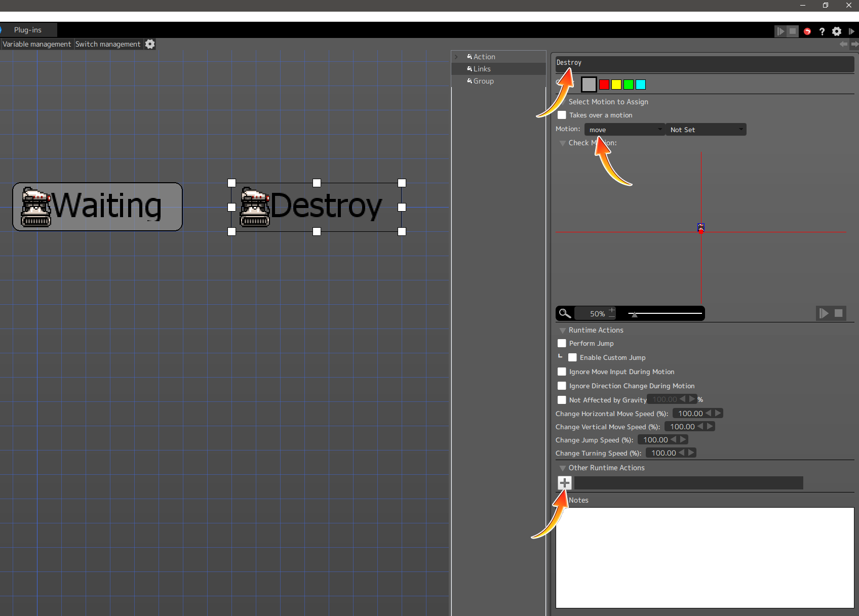Pick the red color swatch

point(604,85)
